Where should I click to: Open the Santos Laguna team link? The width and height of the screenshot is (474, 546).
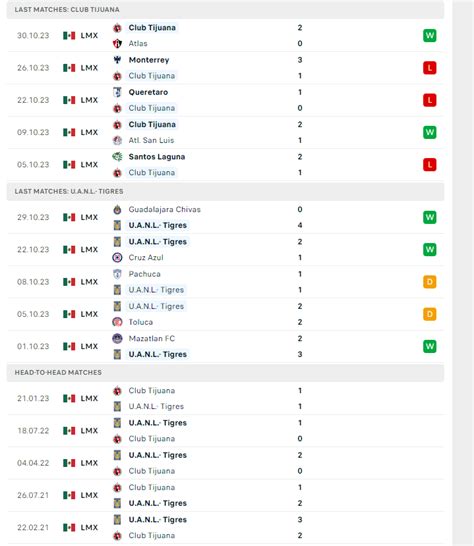[157, 157]
